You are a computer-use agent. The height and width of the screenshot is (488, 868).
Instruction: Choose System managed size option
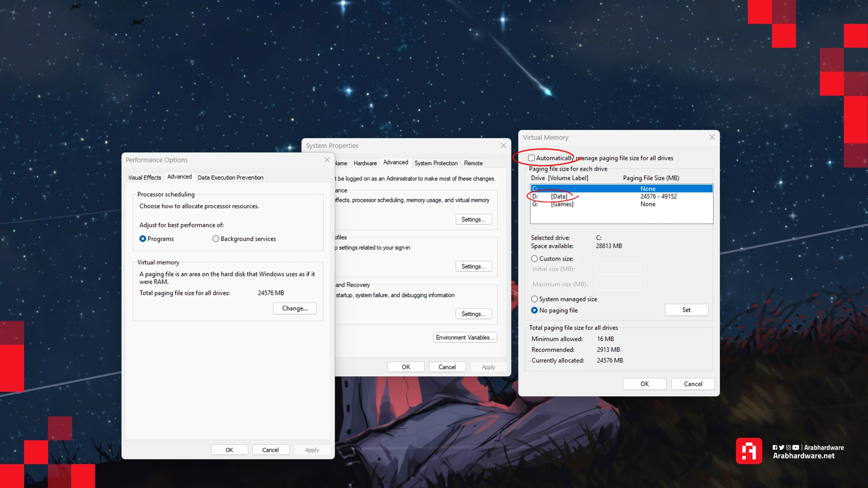(534, 299)
